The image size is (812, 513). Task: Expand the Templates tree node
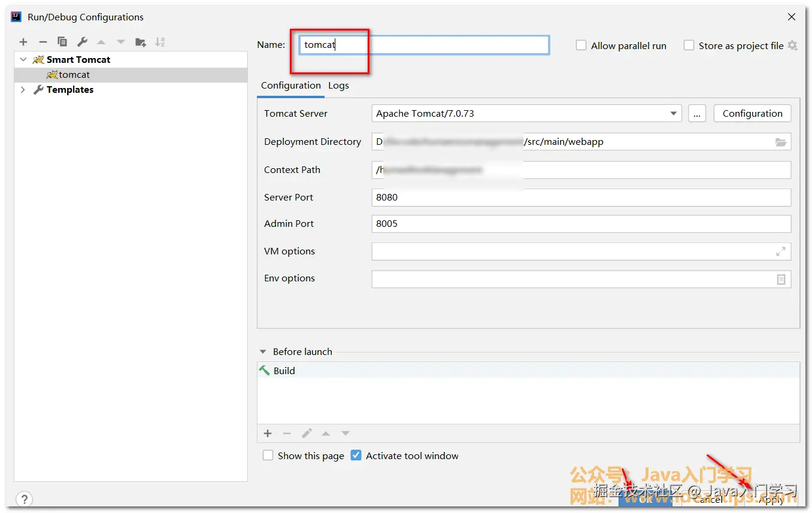pos(23,90)
